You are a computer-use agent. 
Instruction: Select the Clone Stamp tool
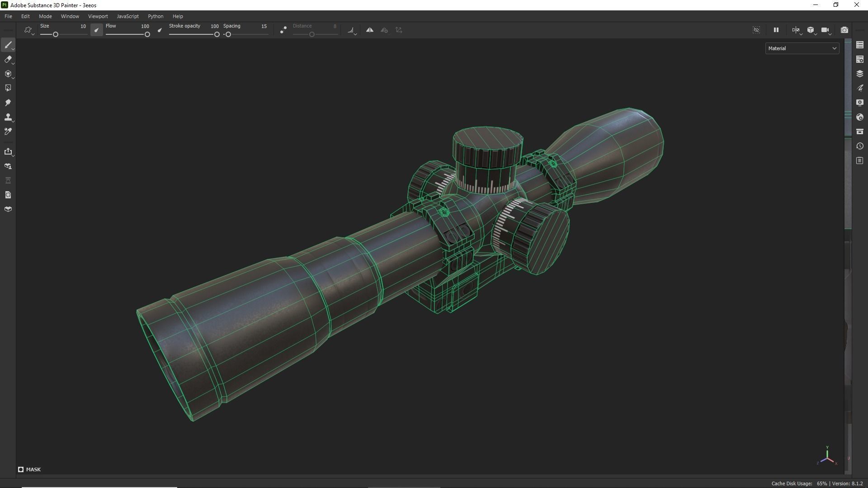8,117
